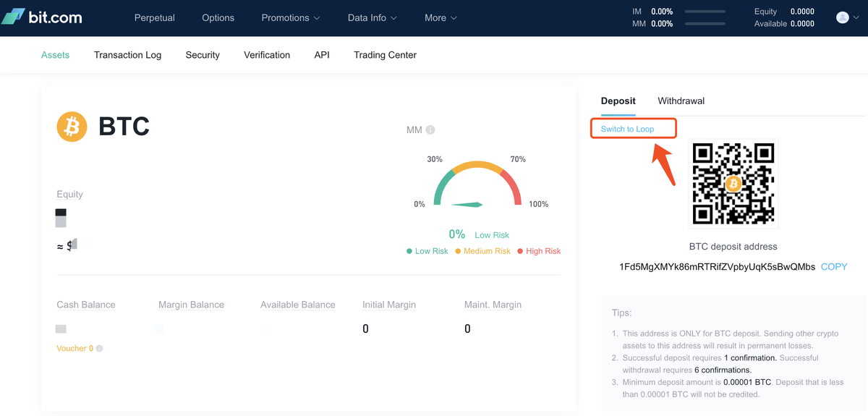This screenshot has width=868, height=416.
Task: Select the Deposit tab
Action: point(618,101)
